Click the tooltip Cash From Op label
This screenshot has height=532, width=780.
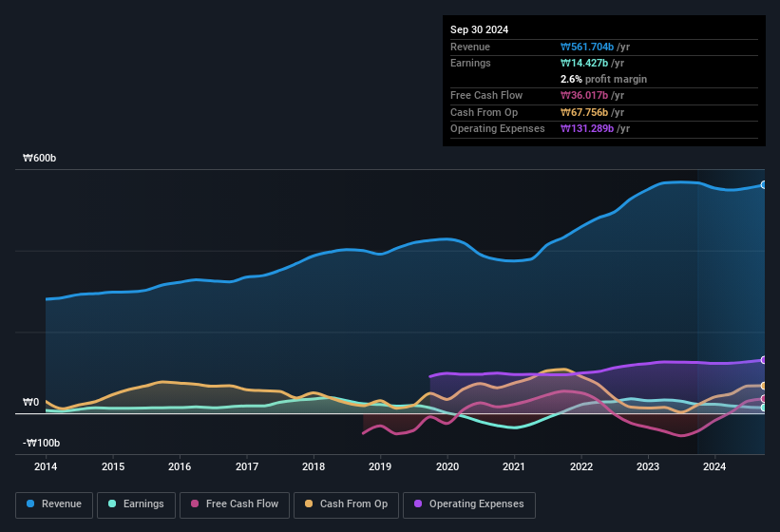point(484,112)
